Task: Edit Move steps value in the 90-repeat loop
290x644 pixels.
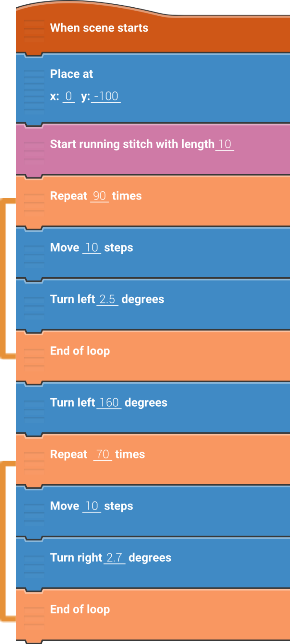Action: click(x=92, y=248)
